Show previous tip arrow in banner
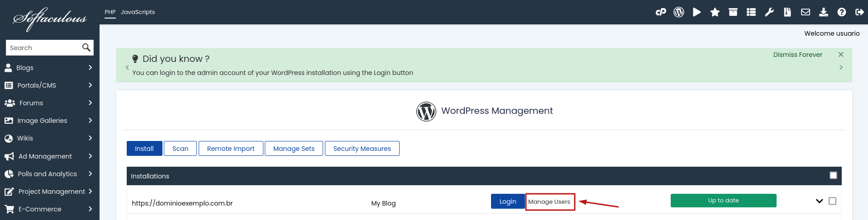Screen dimensions: 868x220 (x=127, y=67)
